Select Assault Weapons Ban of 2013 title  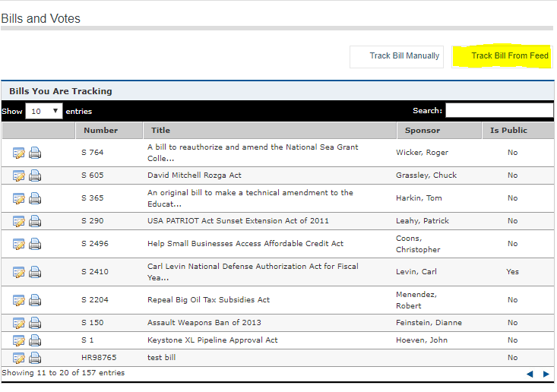(x=204, y=322)
